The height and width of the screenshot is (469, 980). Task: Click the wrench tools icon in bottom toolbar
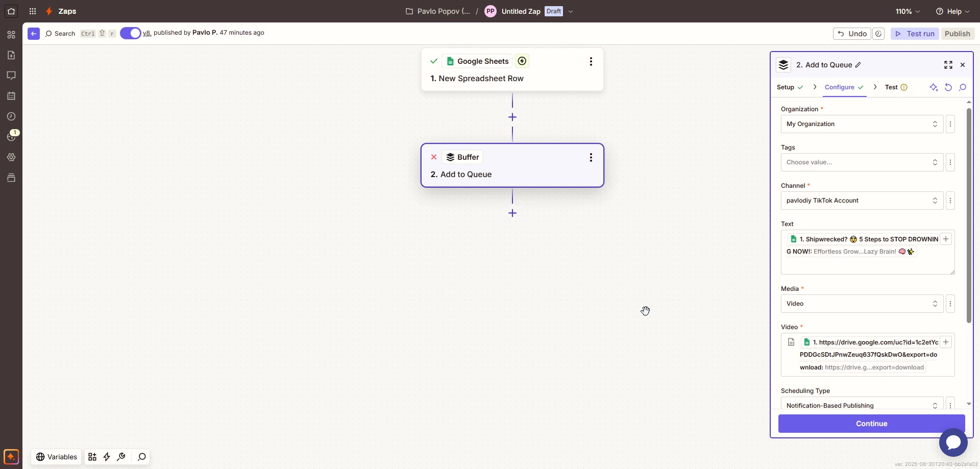pos(121,457)
